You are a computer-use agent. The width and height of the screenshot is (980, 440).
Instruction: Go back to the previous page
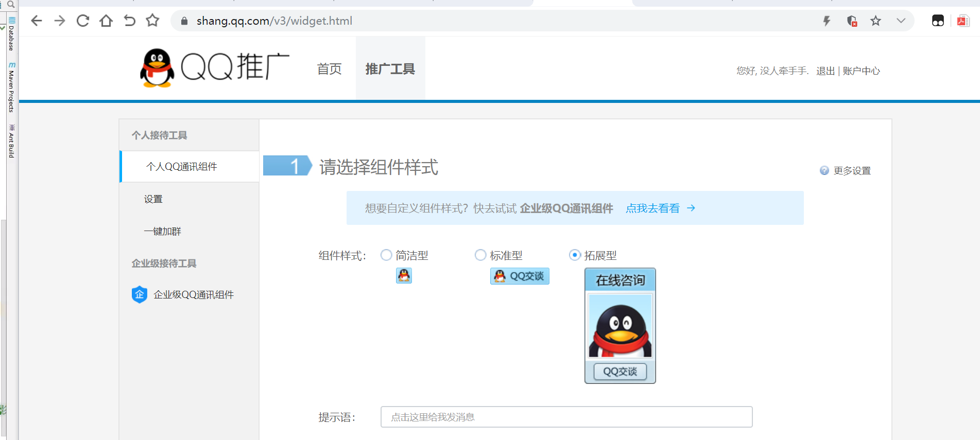tap(36, 21)
